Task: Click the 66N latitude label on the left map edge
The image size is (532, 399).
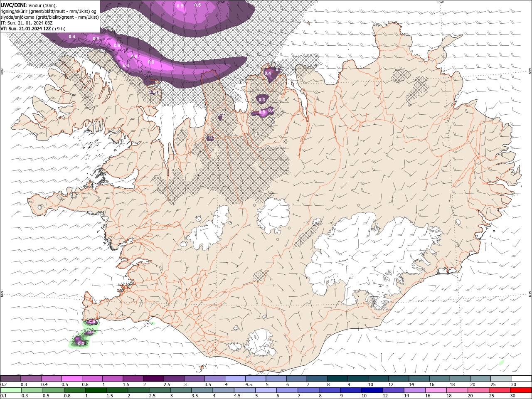Action: tap(2, 71)
